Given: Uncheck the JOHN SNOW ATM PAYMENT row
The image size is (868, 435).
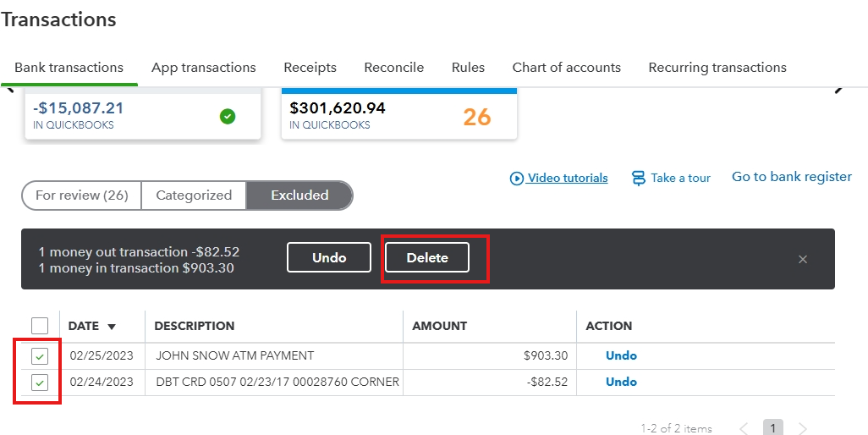Looking at the screenshot, I should (x=40, y=356).
